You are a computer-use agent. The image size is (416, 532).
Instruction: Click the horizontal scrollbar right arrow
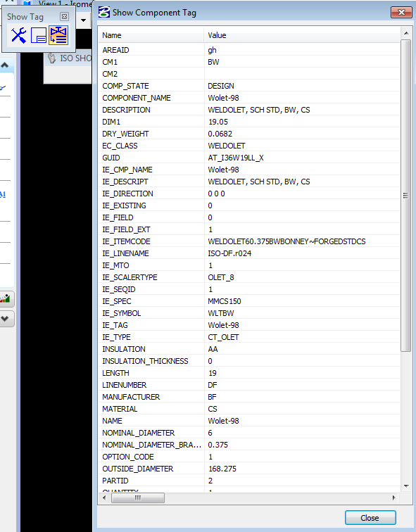coord(393,498)
